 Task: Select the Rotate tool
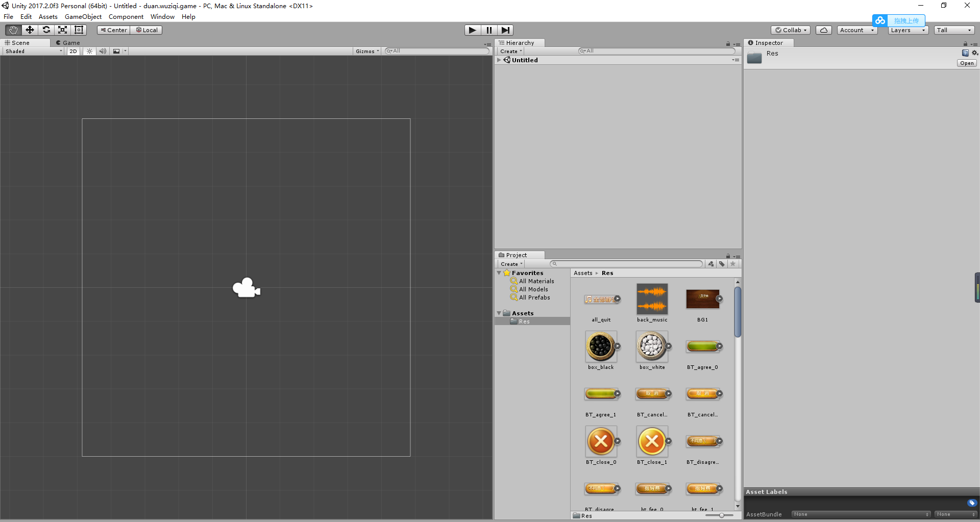click(x=46, y=30)
